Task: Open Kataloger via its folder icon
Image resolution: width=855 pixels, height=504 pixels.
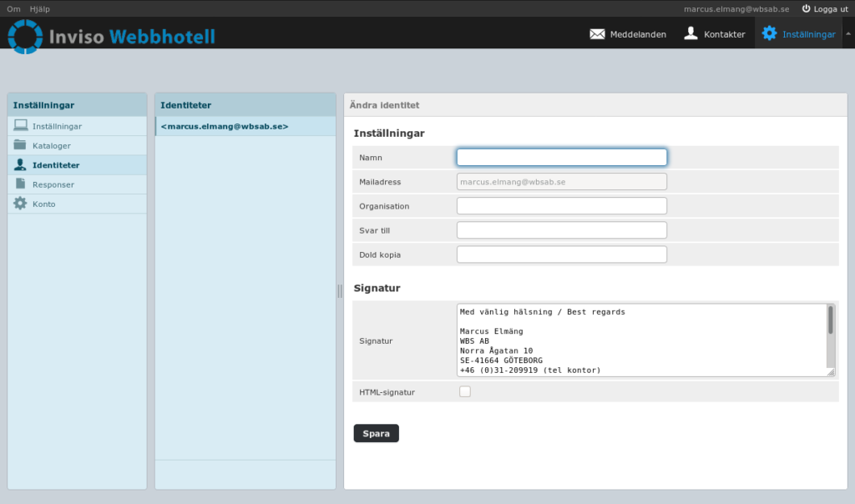Action: [20, 145]
